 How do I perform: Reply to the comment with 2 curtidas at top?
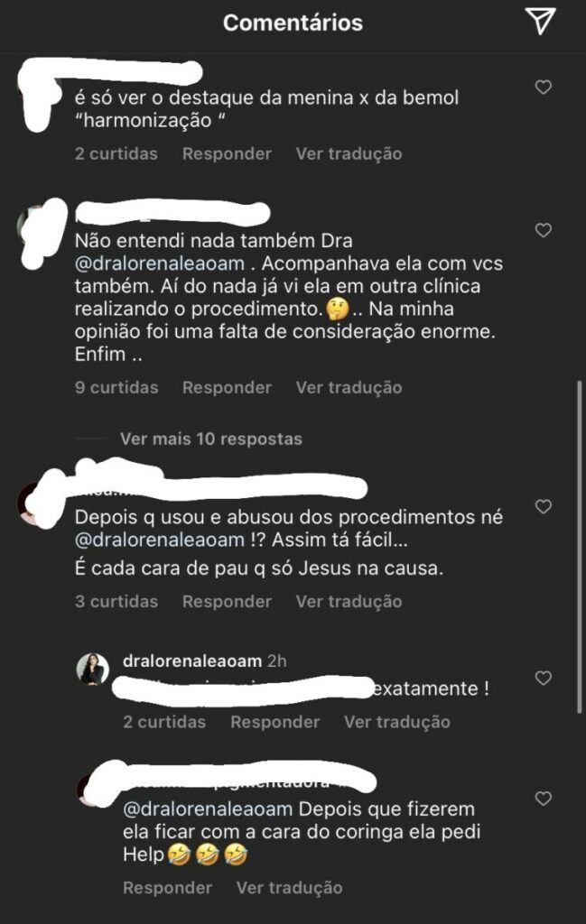[227, 153]
